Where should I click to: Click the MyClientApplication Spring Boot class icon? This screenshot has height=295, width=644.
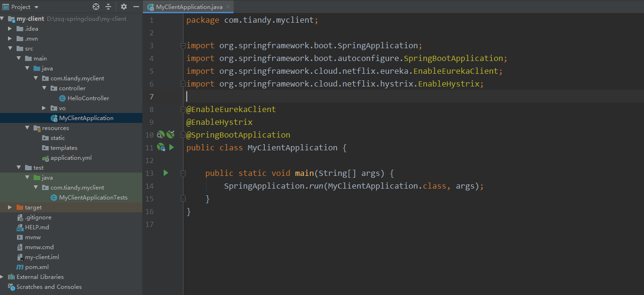[54, 118]
